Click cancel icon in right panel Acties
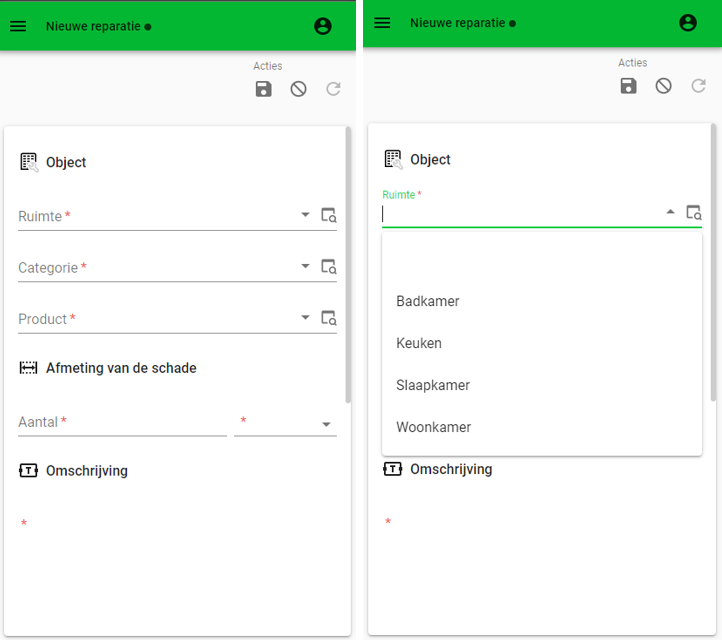Image resolution: width=722 pixels, height=640 pixels. (x=664, y=86)
